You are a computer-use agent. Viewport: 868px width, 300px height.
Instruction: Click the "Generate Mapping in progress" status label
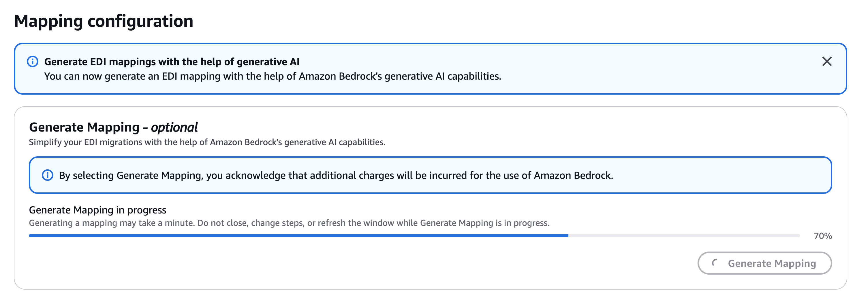tap(97, 210)
